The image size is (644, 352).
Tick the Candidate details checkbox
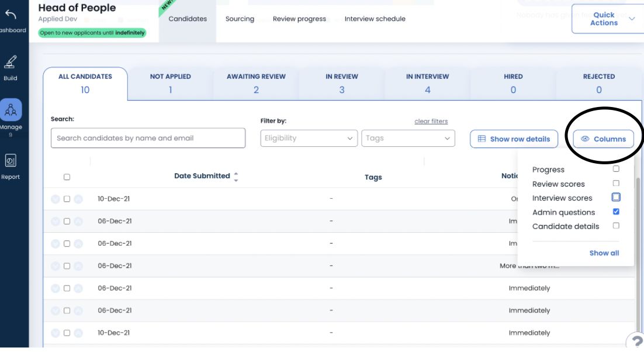click(x=616, y=226)
